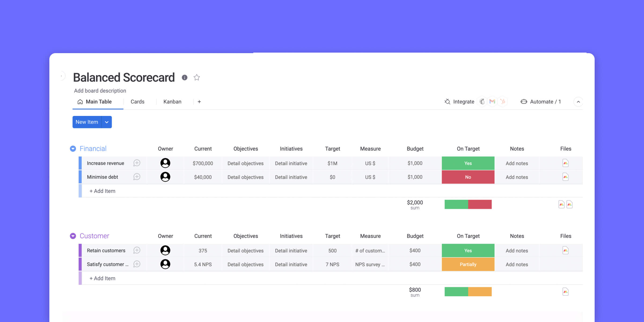Click the board info icon next to title
Viewport: 644px width, 322px height.
(184, 78)
